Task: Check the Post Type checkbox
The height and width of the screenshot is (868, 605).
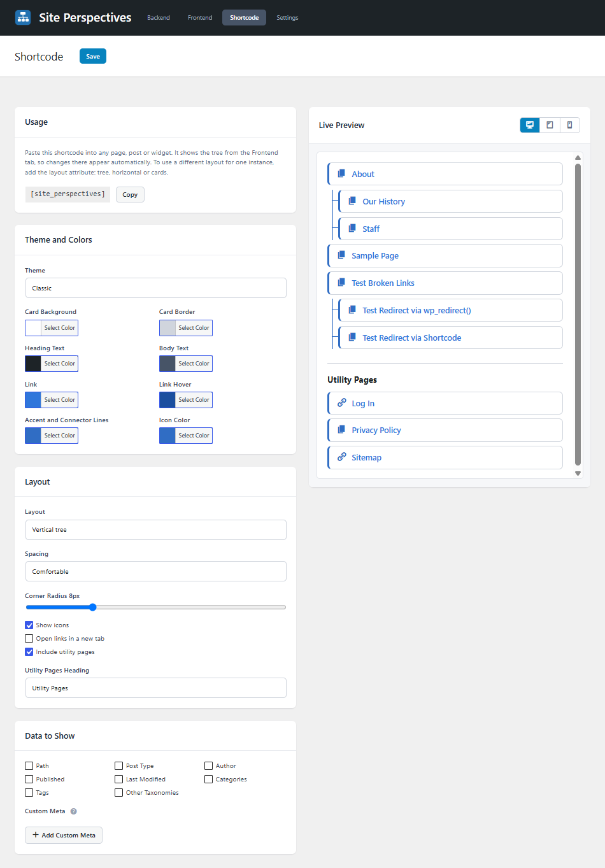Action: [x=118, y=766]
